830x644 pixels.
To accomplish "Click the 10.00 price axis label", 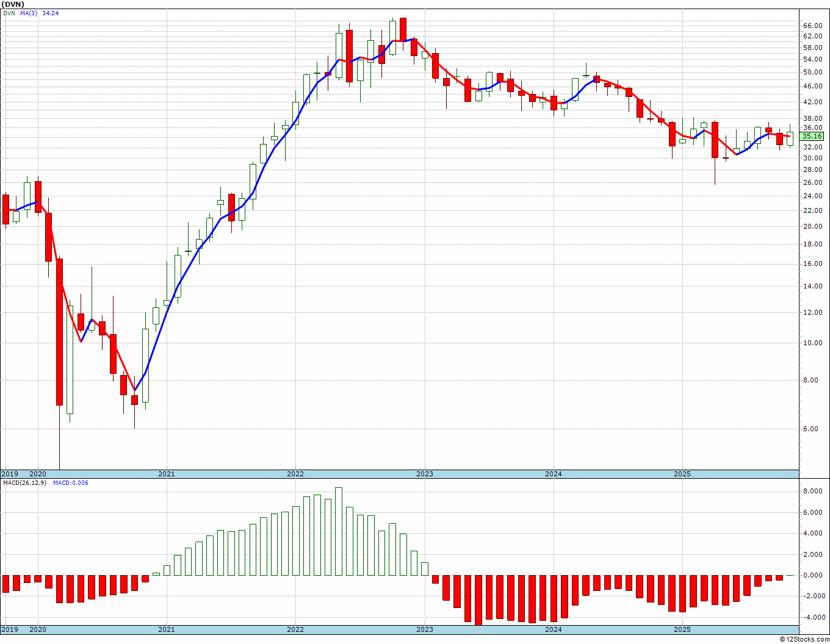I will click(x=812, y=343).
